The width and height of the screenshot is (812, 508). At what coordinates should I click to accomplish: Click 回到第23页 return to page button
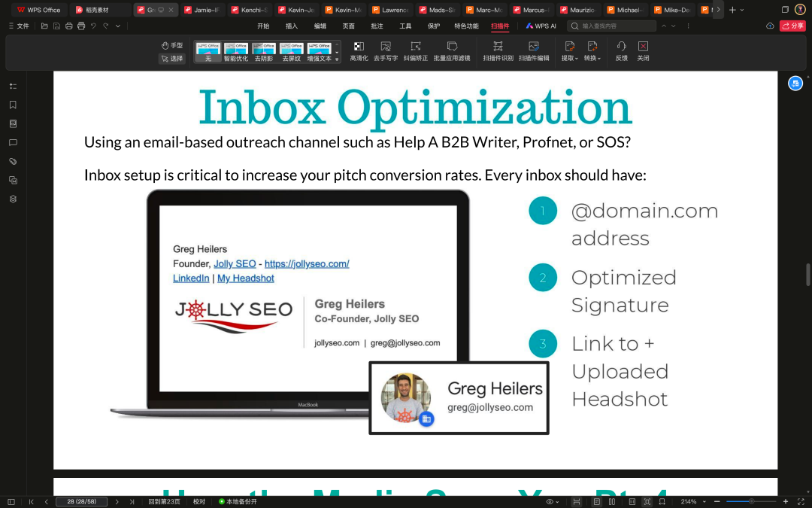[x=164, y=501]
